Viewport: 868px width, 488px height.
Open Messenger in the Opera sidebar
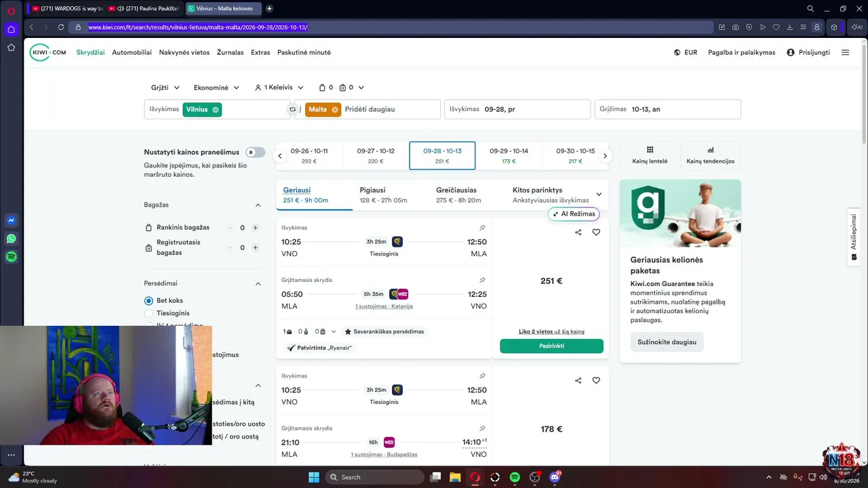11,220
